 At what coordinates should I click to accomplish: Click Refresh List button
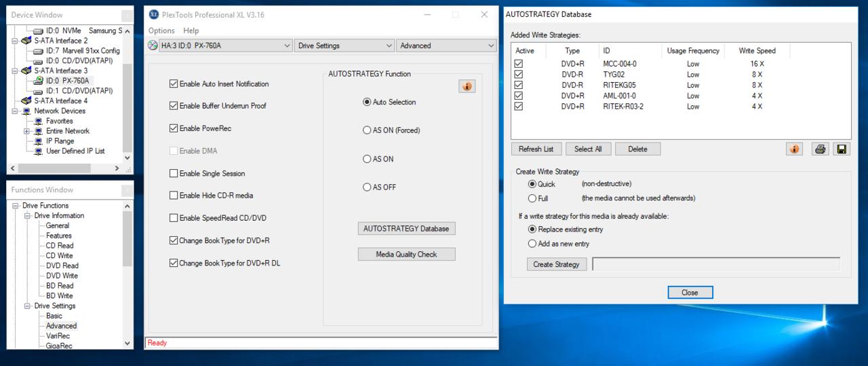click(536, 149)
